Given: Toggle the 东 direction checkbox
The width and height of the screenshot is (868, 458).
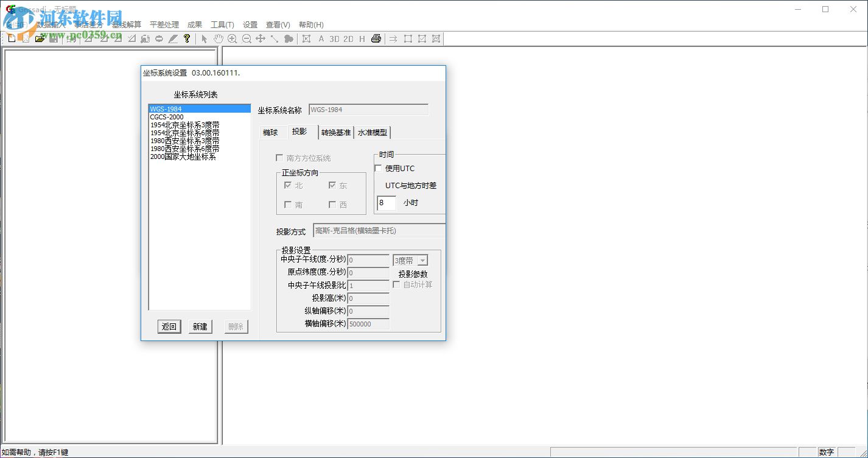Looking at the screenshot, I should coord(332,185).
